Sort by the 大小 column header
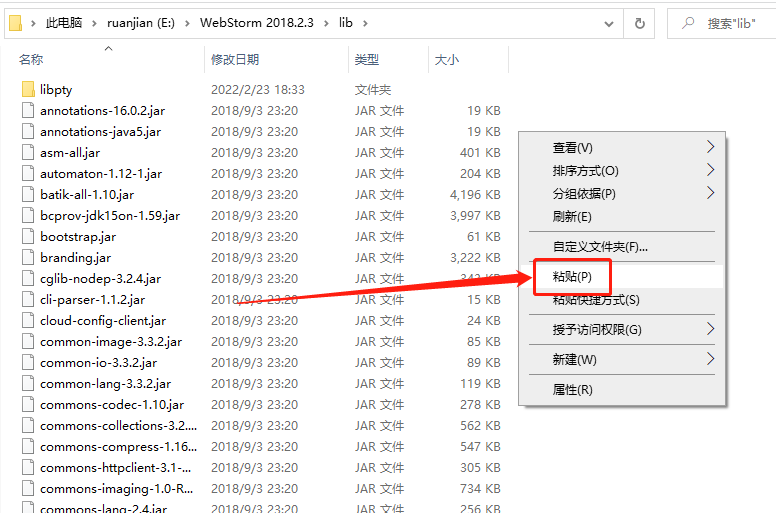The width and height of the screenshot is (776, 513). pos(446,60)
